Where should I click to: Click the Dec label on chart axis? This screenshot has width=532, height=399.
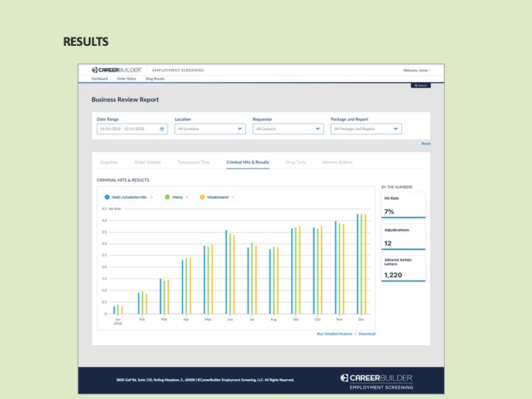point(361,319)
